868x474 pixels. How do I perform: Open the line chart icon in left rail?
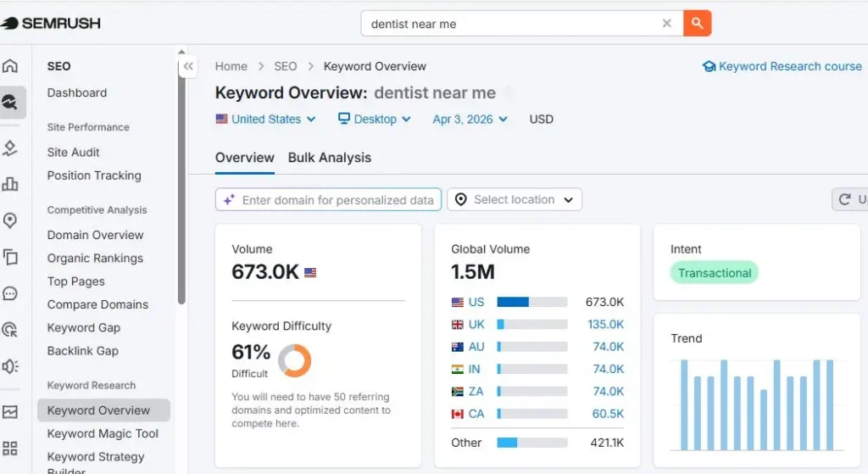click(10, 411)
